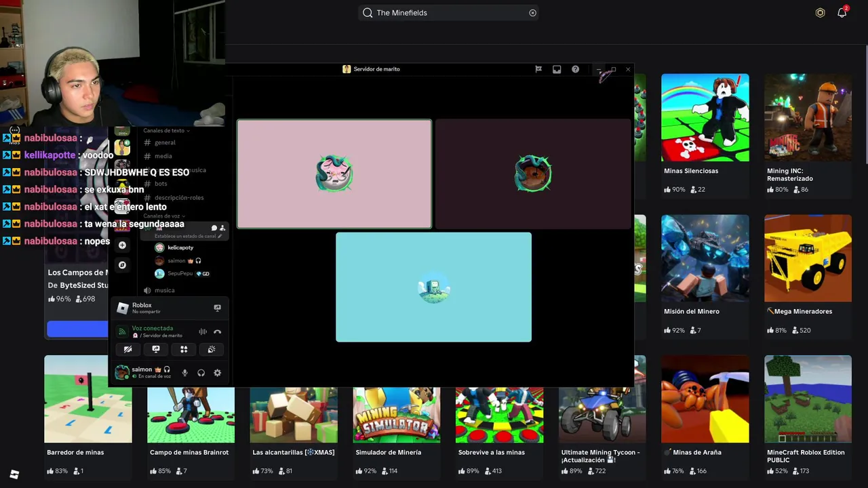This screenshot has width=868, height=488.
Task: Click the search magnifier icon
Action: click(x=368, y=12)
